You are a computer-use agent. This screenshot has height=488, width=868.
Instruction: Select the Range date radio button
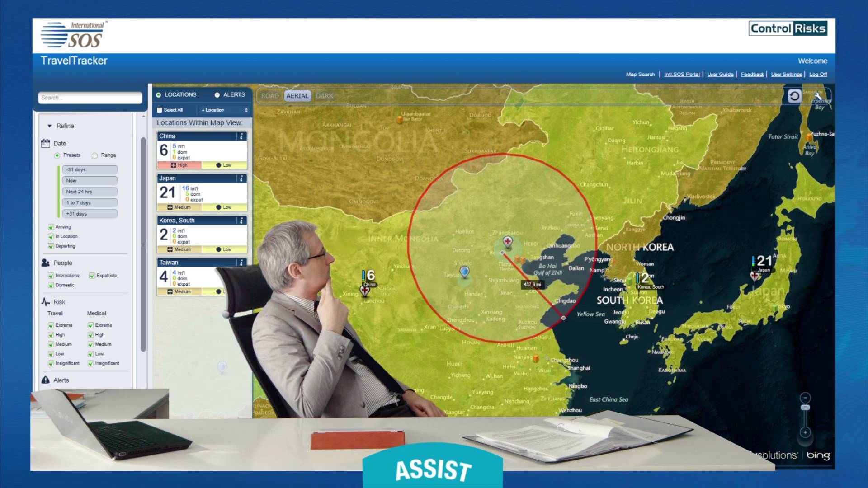point(94,155)
